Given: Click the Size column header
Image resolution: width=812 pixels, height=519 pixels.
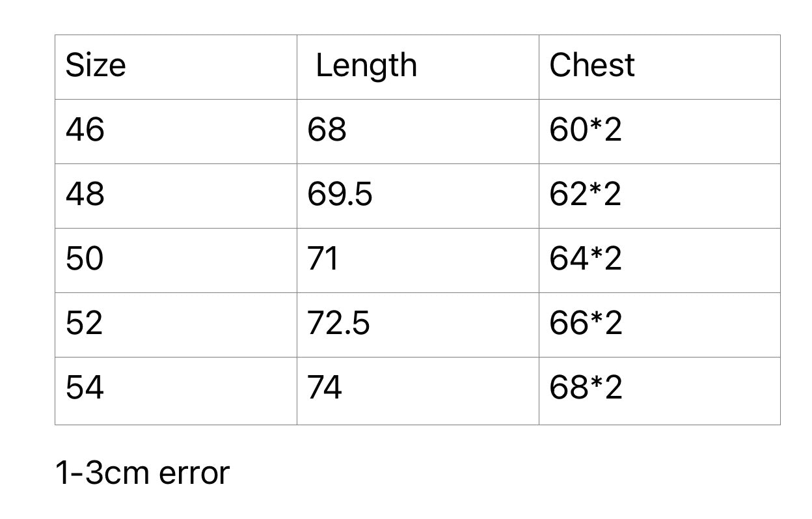Looking at the screenshot, I should [96, 66].
